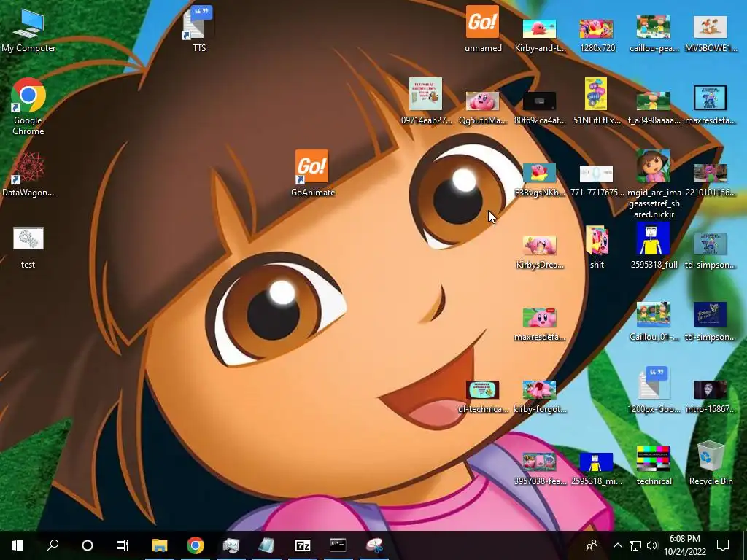Open the 7-Zip taskbar app
Viewport: 747px width, 560px height.
[303, 545]
